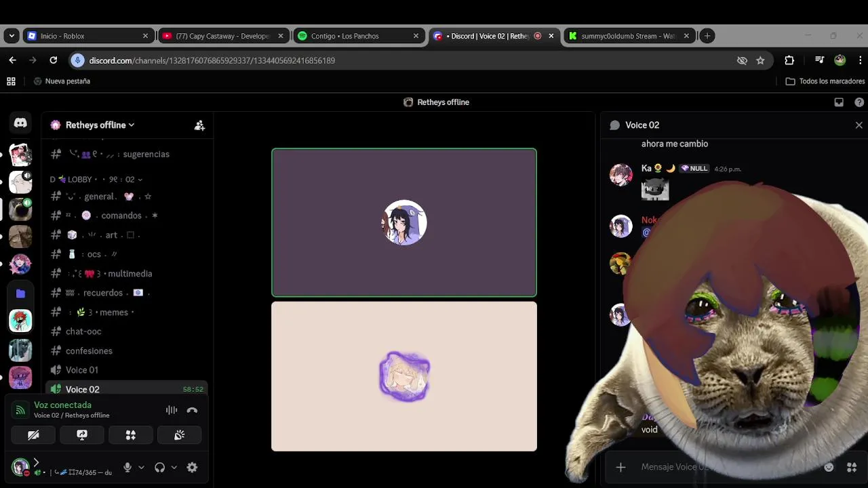
Task: Open the art channel
Action: pos(127,235)
